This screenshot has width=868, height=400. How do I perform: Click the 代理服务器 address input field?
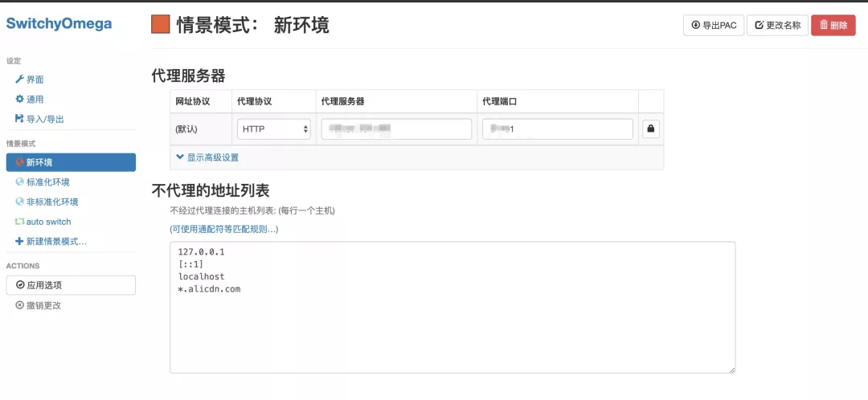(x=396, y=129)
